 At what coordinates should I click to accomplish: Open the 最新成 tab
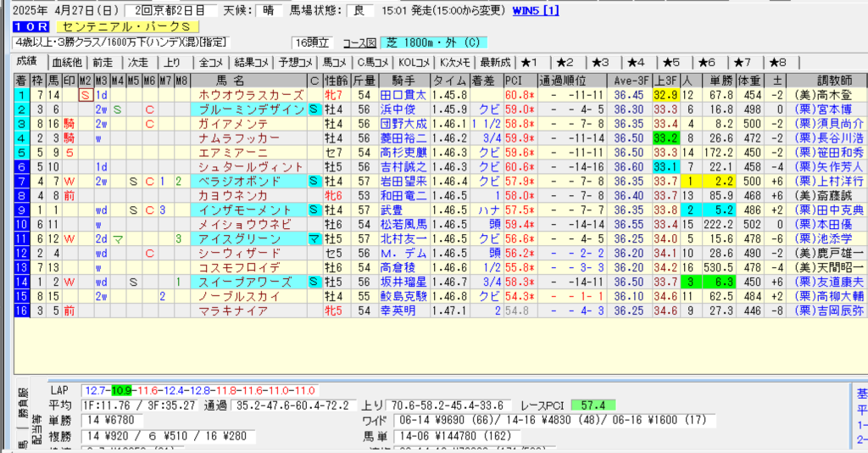[x=495, y=62]
